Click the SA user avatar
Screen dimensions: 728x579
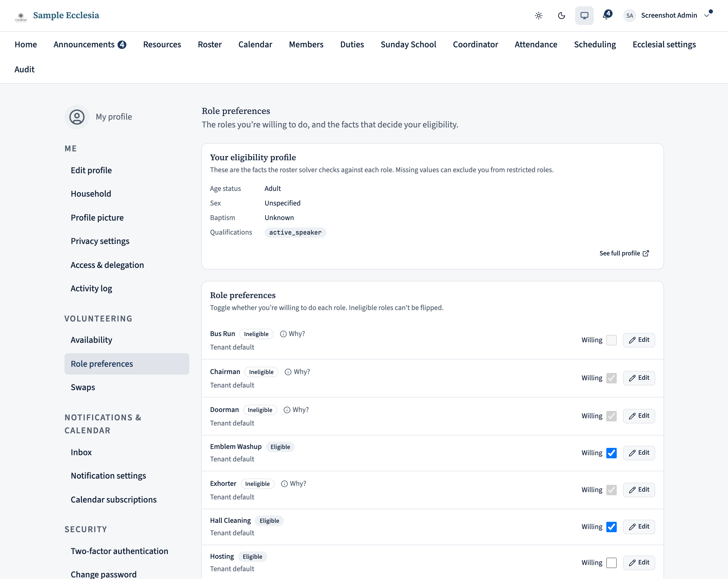(x=629, y=16)
